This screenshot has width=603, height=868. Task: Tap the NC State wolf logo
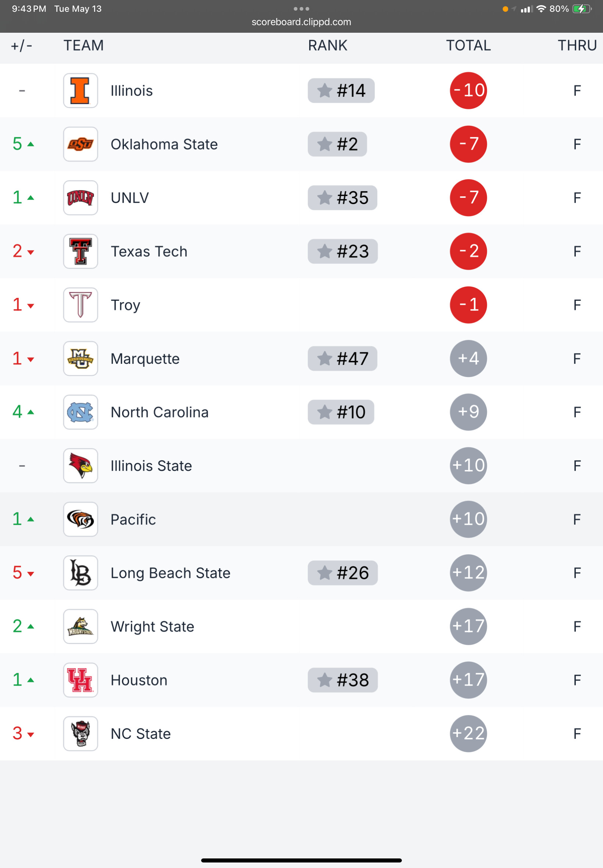(81, 734)
